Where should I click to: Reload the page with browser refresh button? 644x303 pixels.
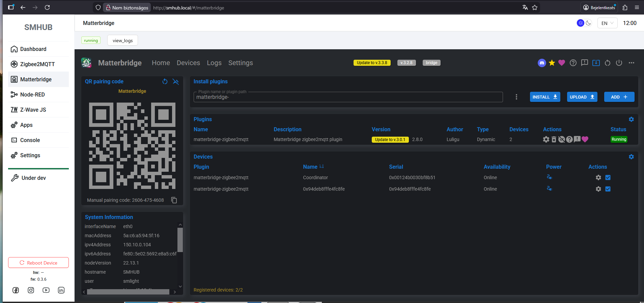point(47,7)
